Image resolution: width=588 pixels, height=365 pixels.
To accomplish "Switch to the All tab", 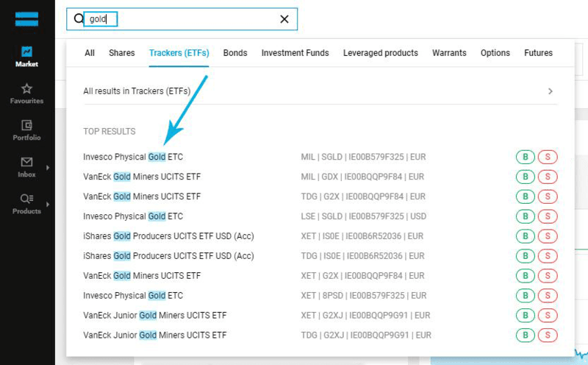I will 90,53.
